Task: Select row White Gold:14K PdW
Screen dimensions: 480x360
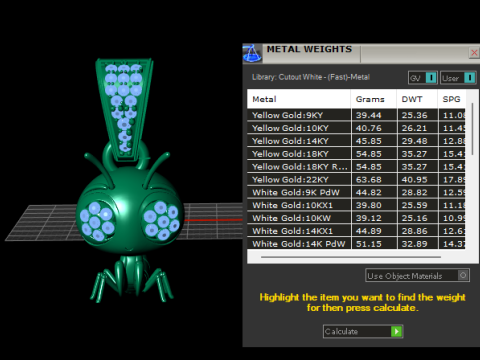Action: 356,244
